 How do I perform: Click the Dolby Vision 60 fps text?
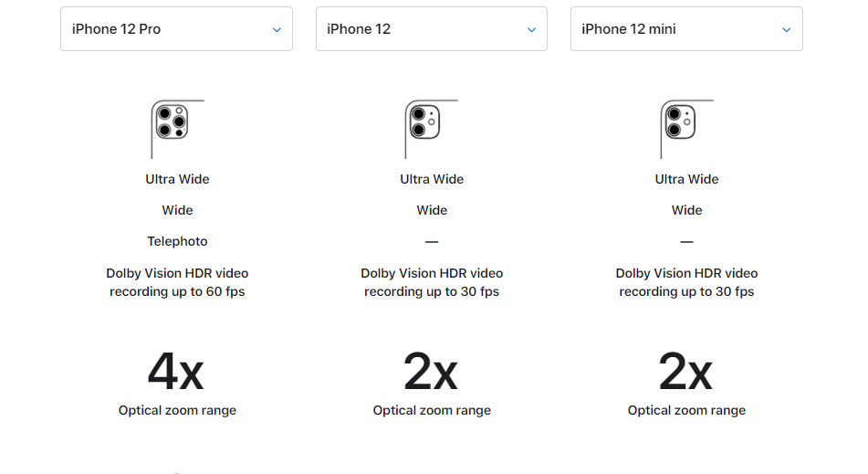177,282
